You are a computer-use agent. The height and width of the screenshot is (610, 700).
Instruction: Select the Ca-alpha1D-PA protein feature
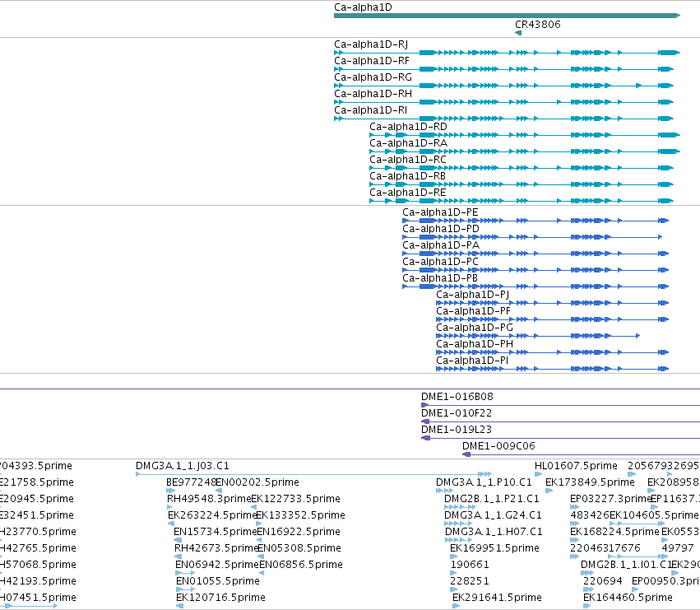[x=535, y=254]
